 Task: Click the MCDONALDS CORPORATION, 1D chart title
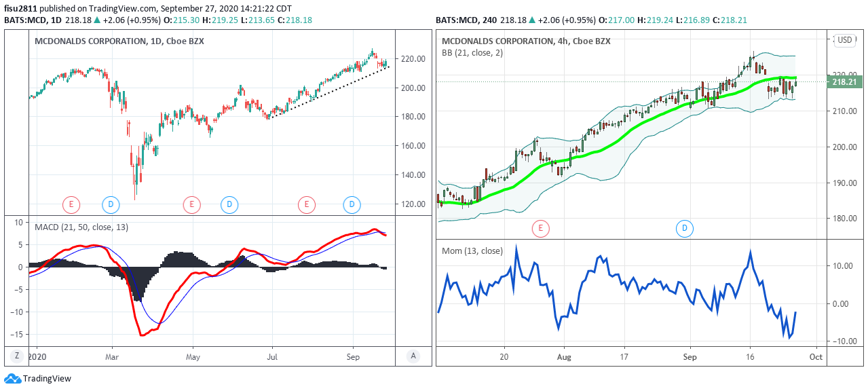click(x=119, y=41)
